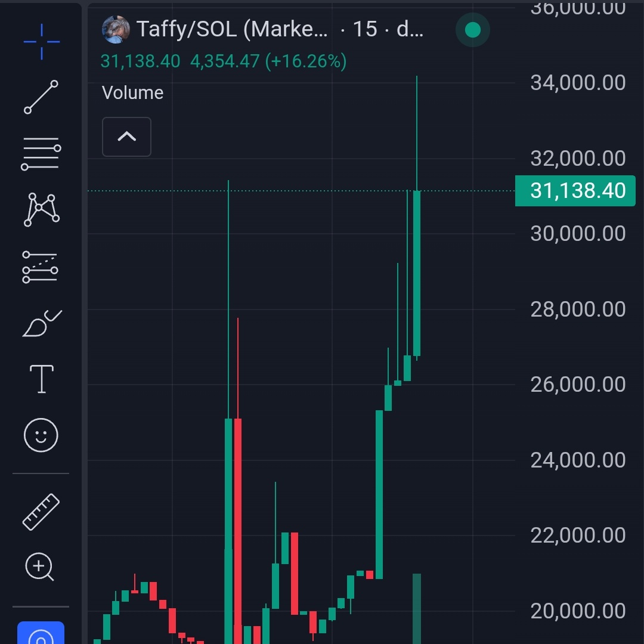Open the forecasting and measurement tools

tap(41, 267)
